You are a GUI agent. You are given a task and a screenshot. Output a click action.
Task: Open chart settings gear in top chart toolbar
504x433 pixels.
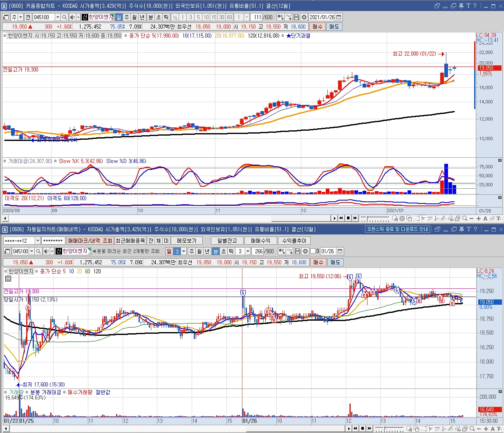[x=304, y=17]
